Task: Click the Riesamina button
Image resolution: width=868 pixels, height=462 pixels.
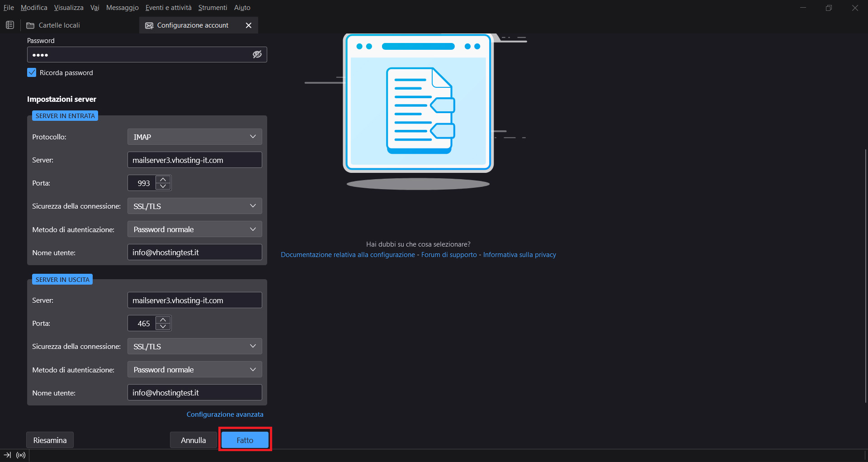Action: tap(50, 440)
